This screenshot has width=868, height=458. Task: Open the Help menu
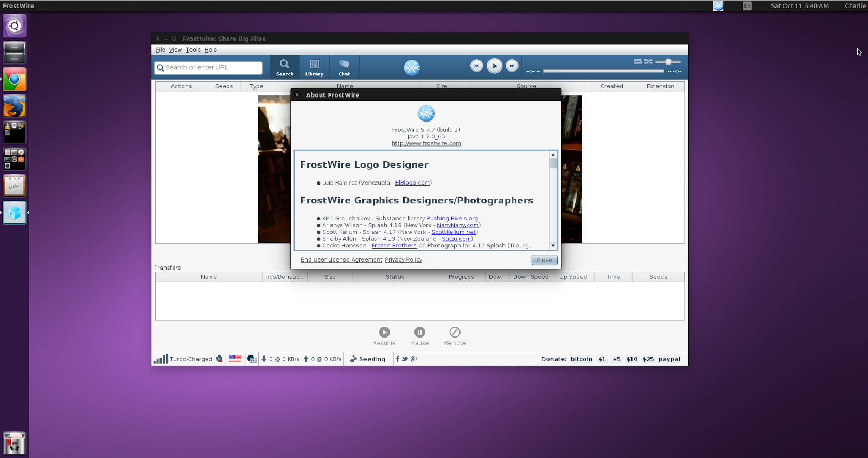[x=210, y=50]
